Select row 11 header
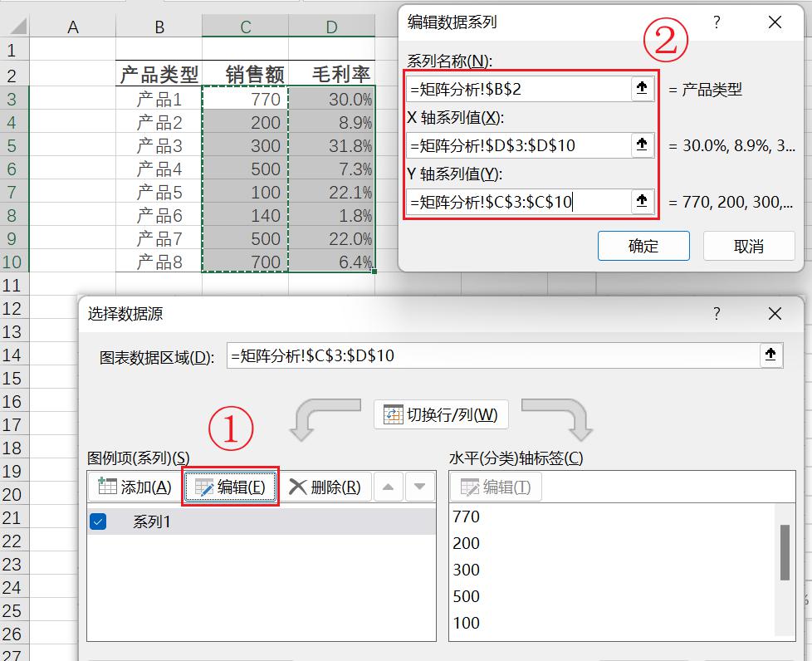812x661 pixels. point(14,286)
